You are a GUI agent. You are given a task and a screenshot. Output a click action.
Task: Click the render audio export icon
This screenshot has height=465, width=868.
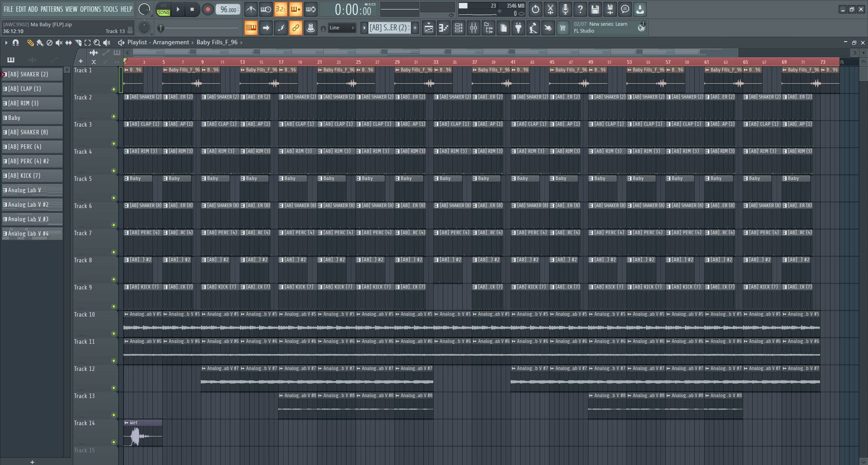pyautogui.click(x=610, y=9)
